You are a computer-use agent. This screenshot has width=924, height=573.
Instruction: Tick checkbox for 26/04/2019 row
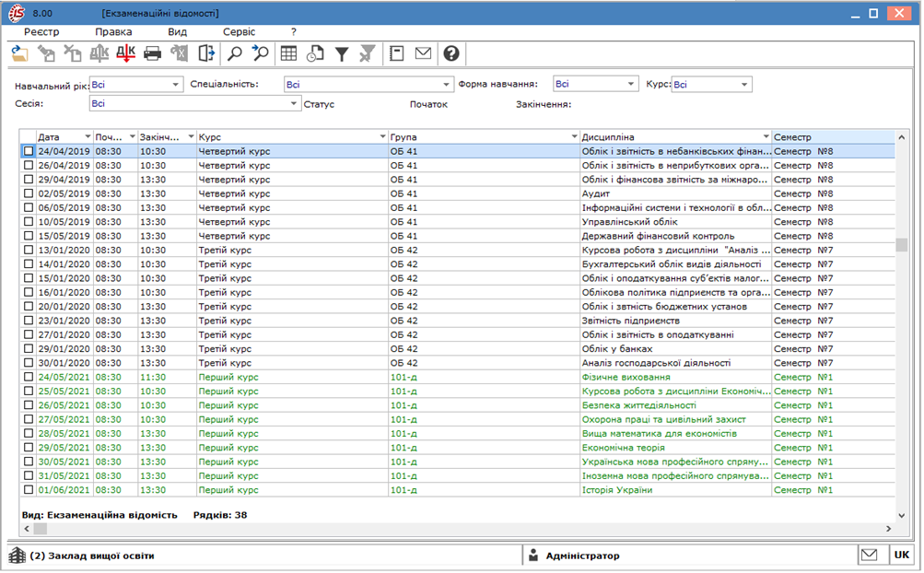pos(29,165)
